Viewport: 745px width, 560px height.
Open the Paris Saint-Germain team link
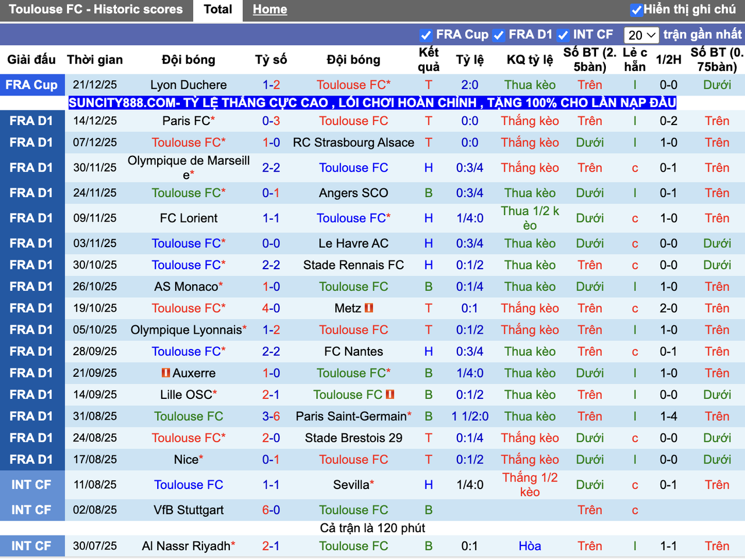click(x=351, y=416)
